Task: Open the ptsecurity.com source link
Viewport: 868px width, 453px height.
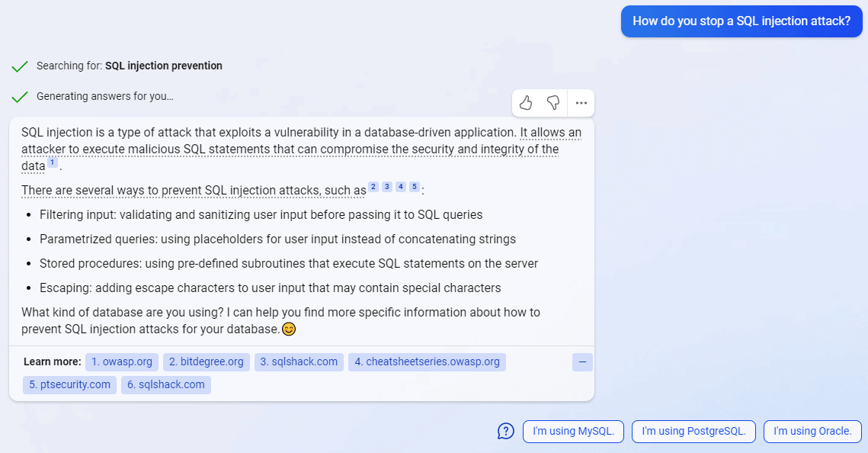Action: 70,385
